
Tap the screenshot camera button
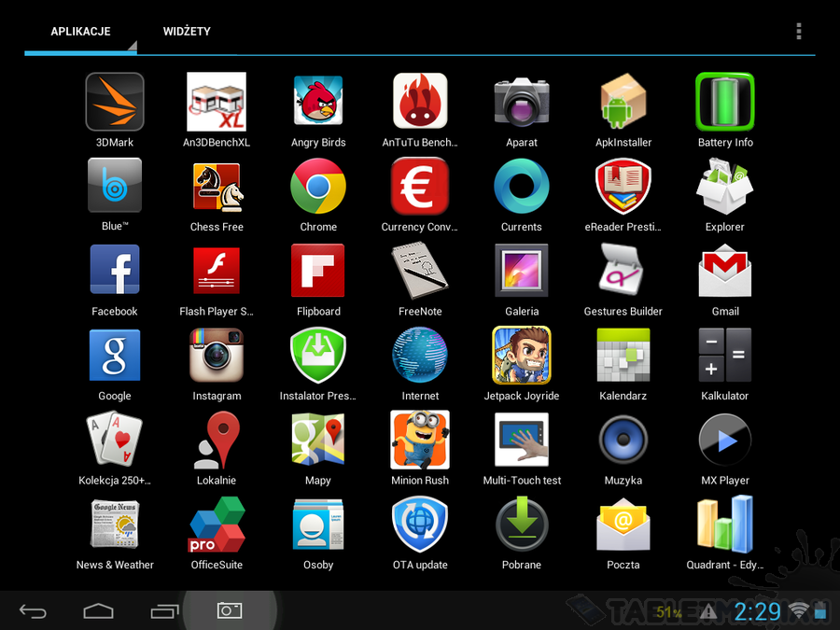pos(230,610)
